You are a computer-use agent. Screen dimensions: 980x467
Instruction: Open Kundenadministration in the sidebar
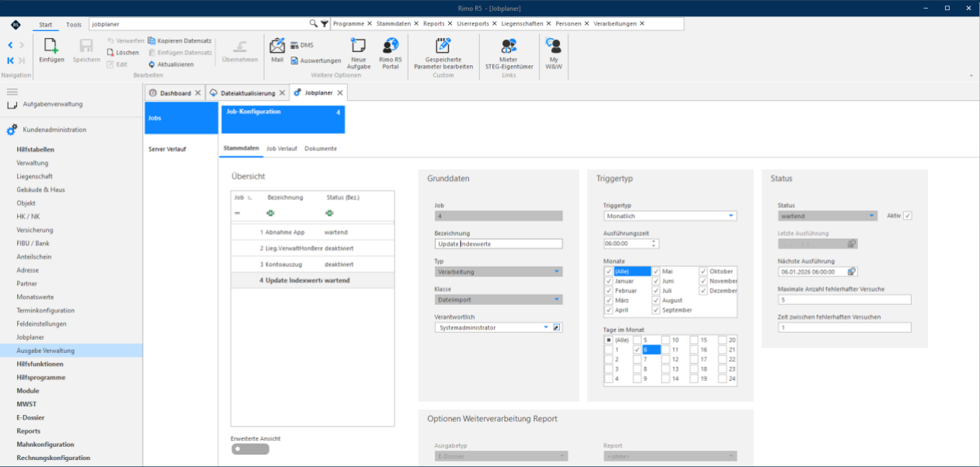coord(54,130)
